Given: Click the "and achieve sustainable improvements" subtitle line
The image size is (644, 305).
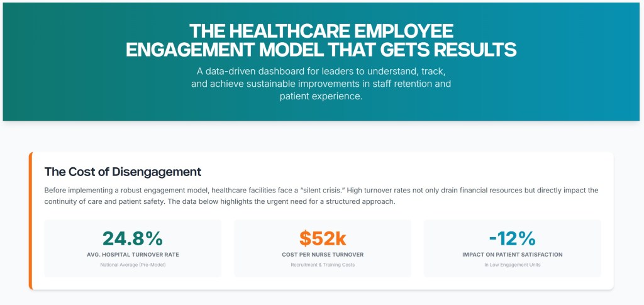Looking at the screenshot, I should click(321, 84).
